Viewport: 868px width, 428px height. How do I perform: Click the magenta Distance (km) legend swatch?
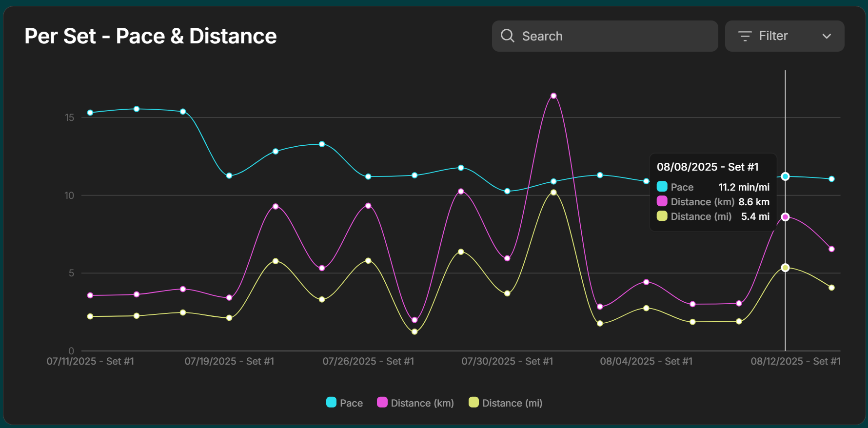[382, 402]
